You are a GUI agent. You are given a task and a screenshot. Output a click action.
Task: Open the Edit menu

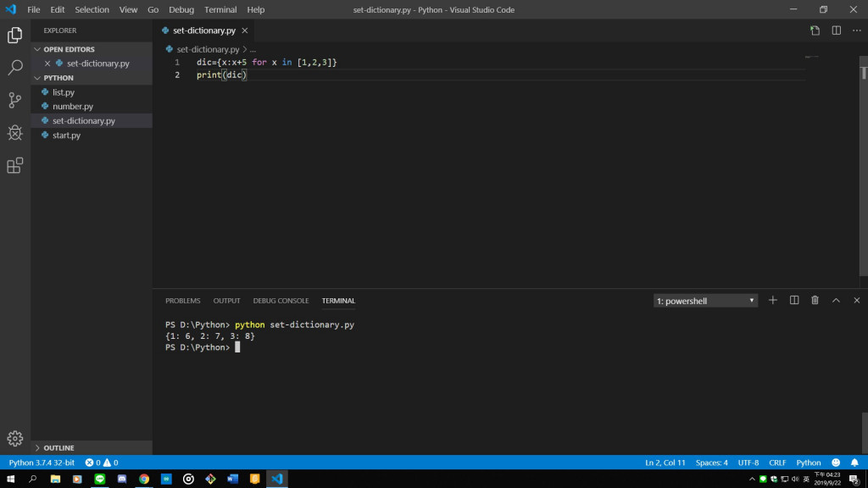[x=58, y=9]
